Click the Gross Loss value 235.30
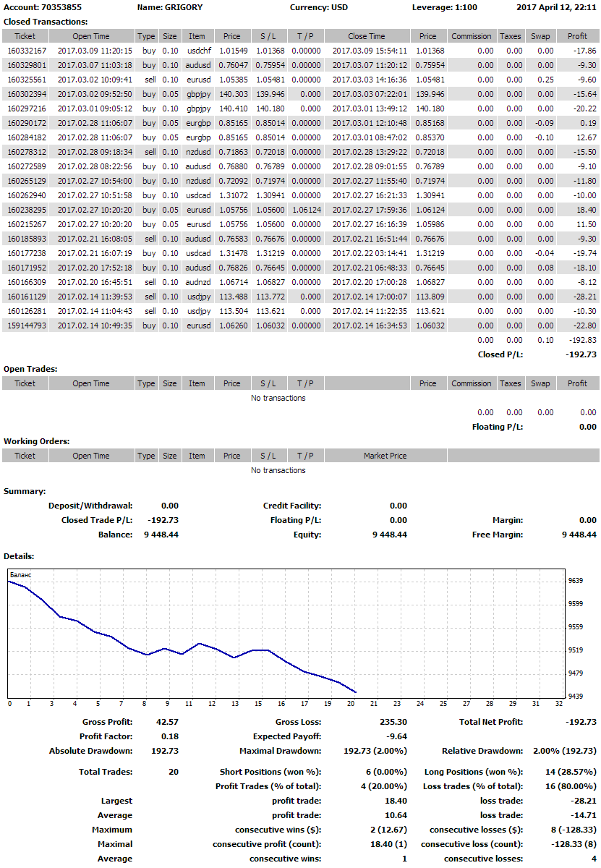The width and height of the screenshot is (601, 868). (x=393, y=722)
